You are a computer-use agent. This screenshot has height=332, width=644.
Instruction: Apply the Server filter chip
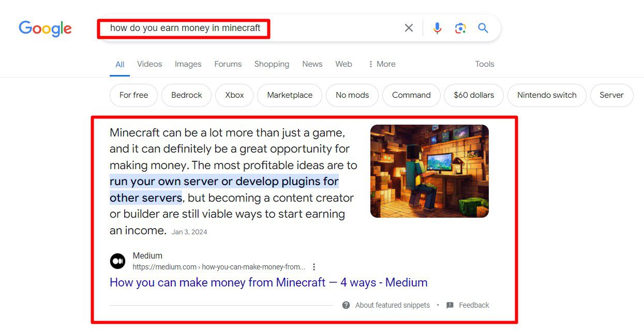611,95
